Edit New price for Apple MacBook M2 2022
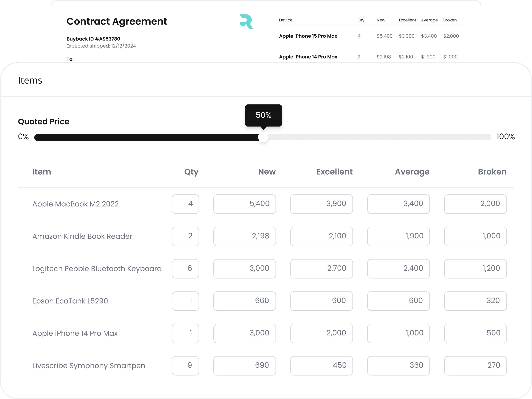 [x=245, y=204]
